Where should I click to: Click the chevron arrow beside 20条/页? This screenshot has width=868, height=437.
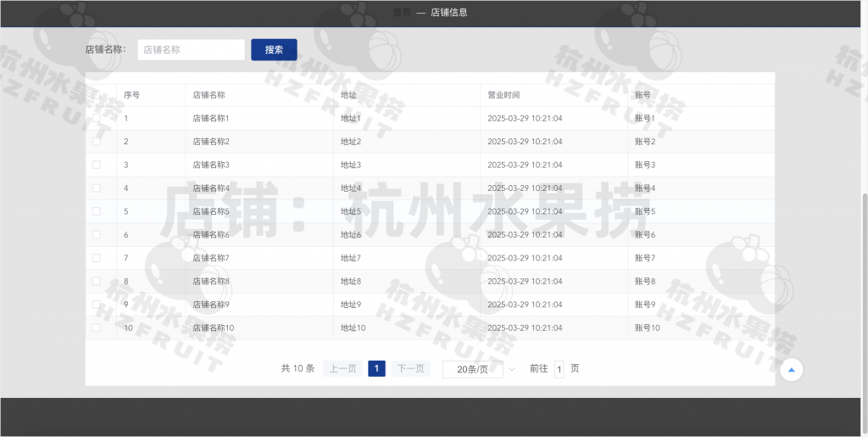click(512, 369)
